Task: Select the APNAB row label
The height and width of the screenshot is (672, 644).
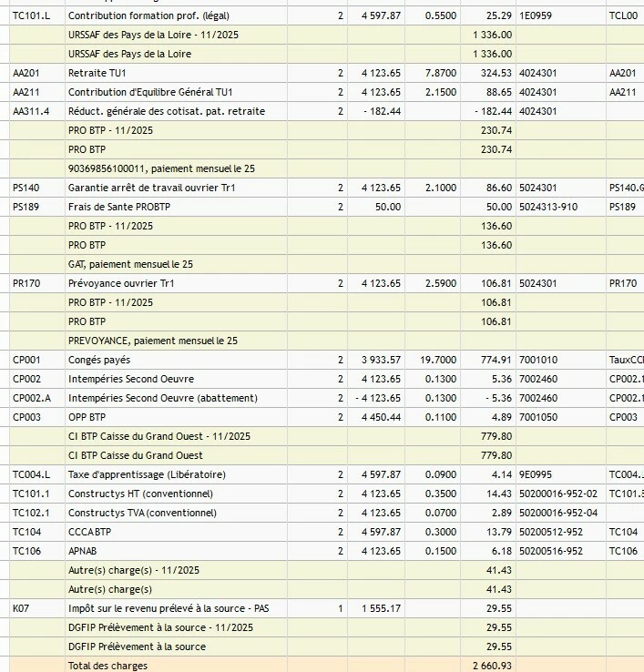Action: tap(84, 551)
